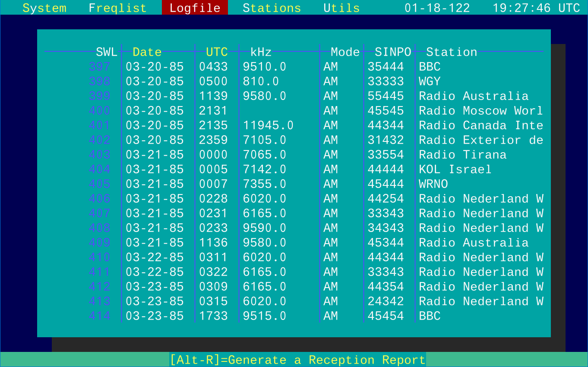Screen dimensions: 588x367
Task: Click the 19:27:46 UTC clock
Action: click(x=536, y=8)
